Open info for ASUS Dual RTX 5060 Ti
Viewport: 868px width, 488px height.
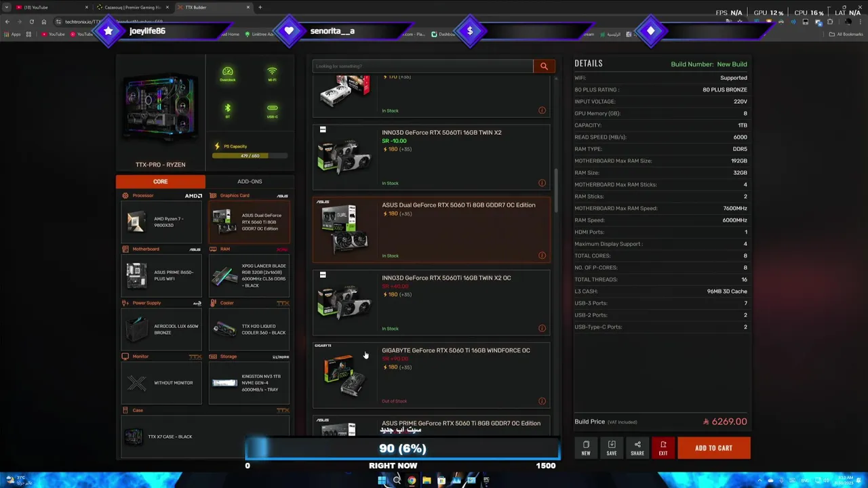[542, 256]
